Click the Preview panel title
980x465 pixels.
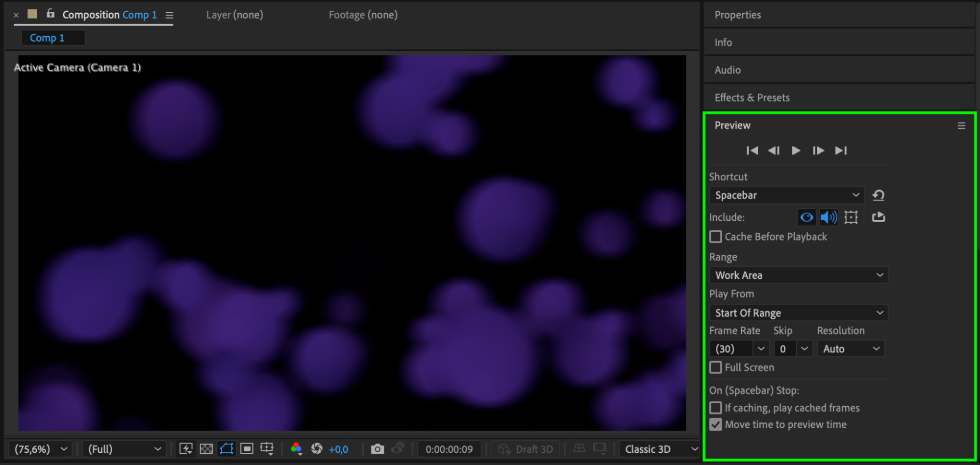(x=732, y=125)
